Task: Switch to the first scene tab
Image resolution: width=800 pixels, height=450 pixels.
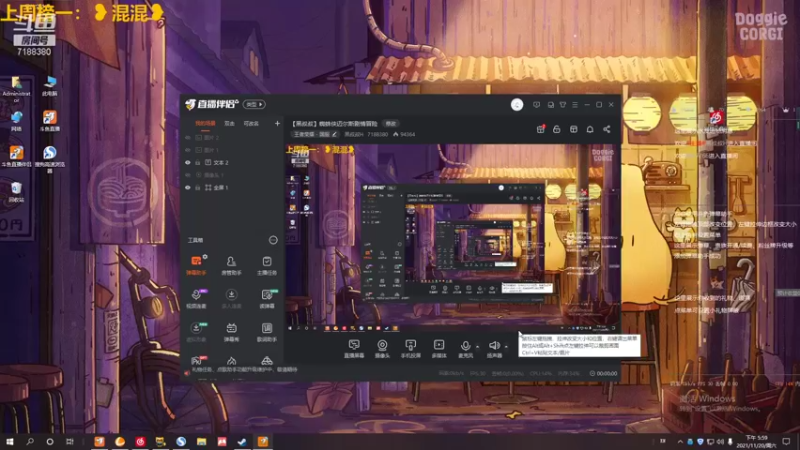Action: point(205,123)
